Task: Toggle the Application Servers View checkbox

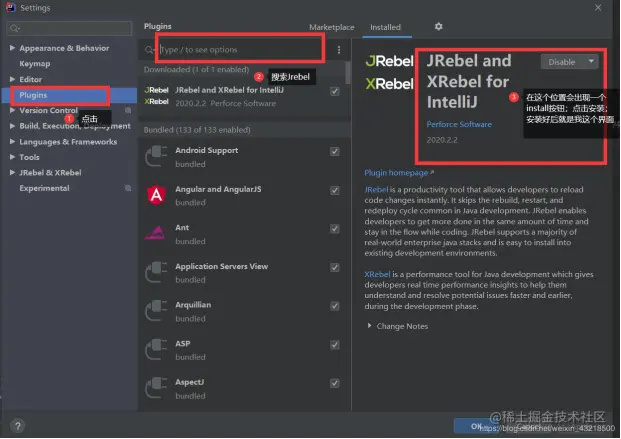Action: pos(335,268)
